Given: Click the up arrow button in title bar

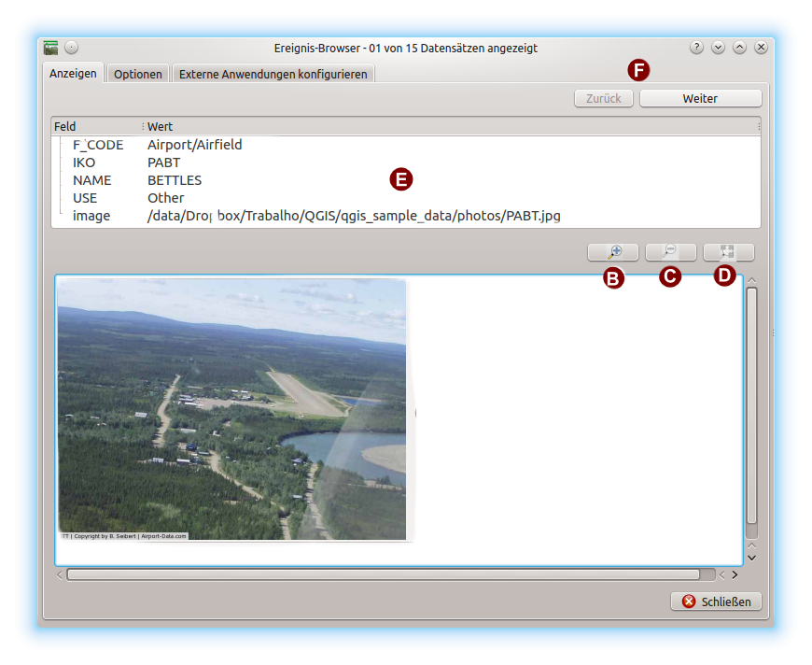Looking at the screenshot, I should coord(739,48).
